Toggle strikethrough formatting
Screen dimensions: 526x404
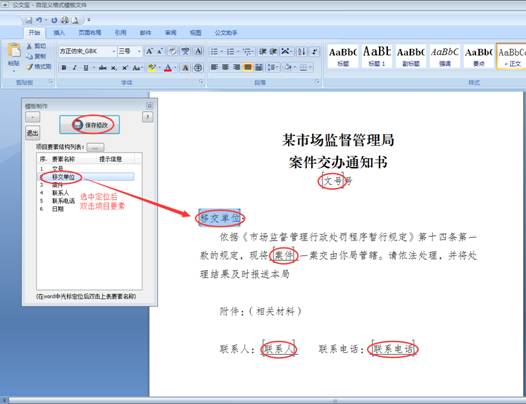coord(103,68)
